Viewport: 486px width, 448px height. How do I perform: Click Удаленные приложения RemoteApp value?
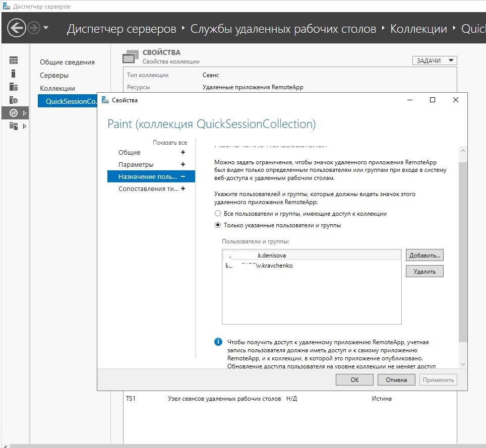click(x=253, y=87)
